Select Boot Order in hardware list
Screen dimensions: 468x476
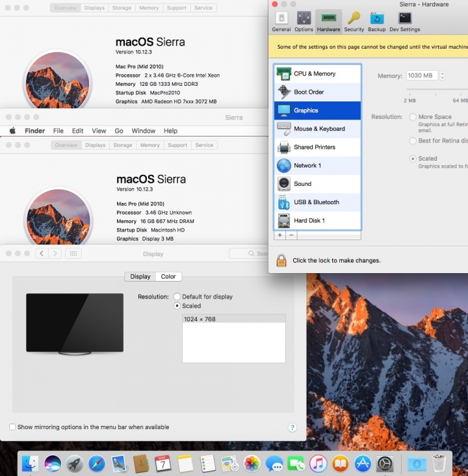tap(317, 92)
